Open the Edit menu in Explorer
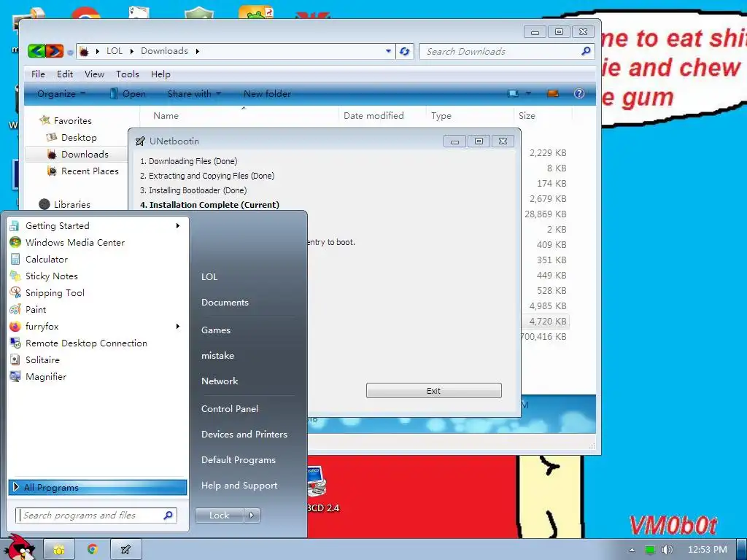 click(x=65, y=74)
